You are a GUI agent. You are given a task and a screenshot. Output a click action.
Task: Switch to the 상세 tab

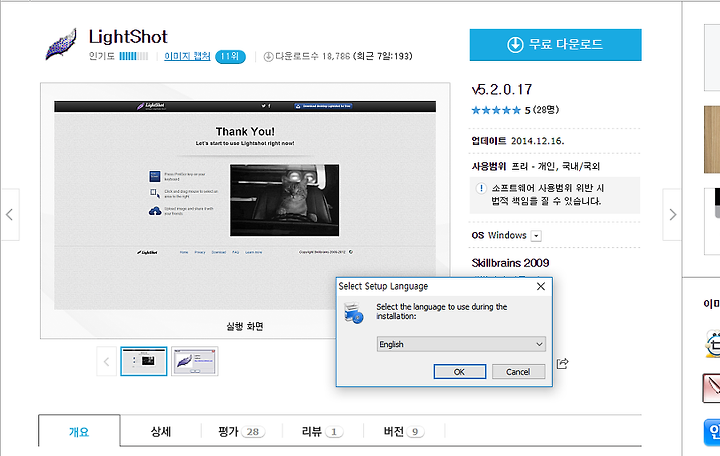pyautogui.click(x=161, y=432)
